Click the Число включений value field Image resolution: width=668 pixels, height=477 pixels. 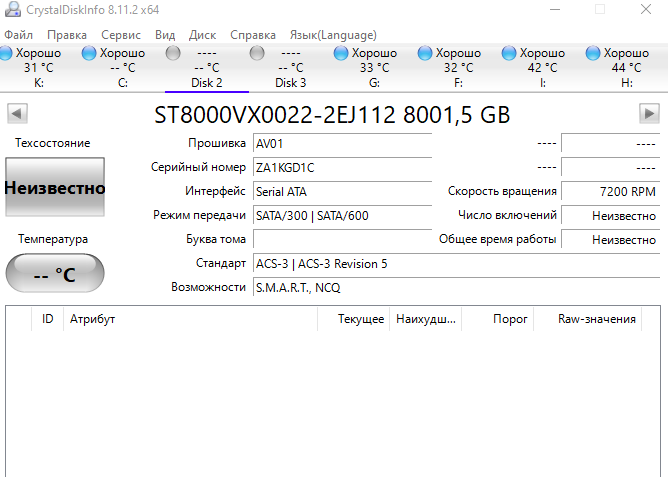pos(610,216)
